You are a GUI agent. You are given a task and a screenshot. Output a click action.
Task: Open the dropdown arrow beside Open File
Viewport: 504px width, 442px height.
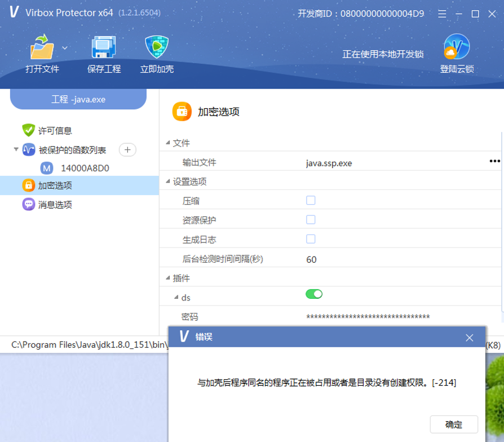(x=65, y=48)
